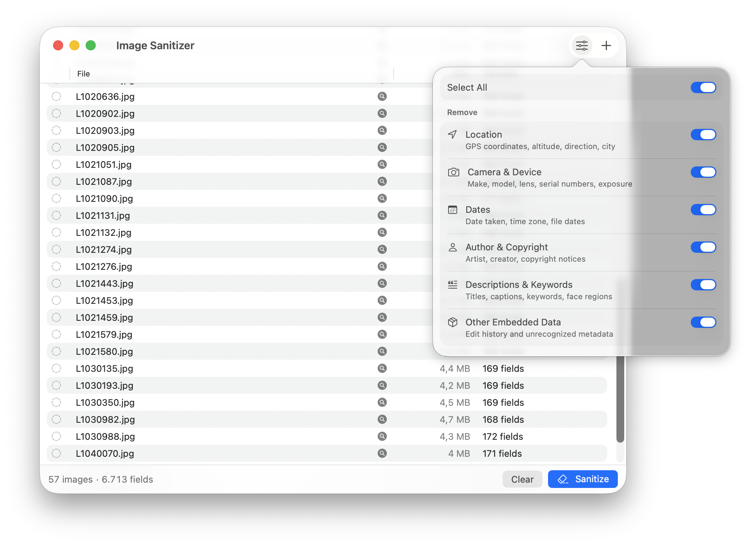Screen dimensions: 756x546
Task: Close the Image Sanitizer window with red button
Action: point(58,46)
